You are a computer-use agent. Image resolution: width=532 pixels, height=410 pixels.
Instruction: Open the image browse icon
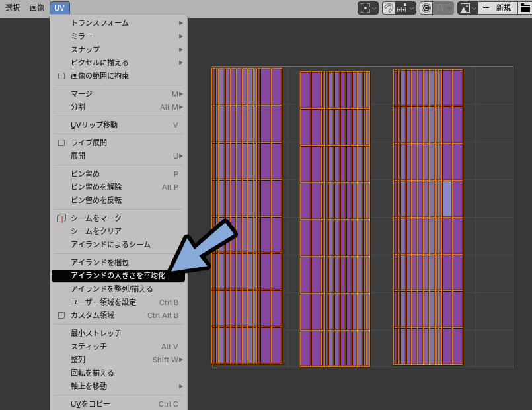(x=467, y=8)
